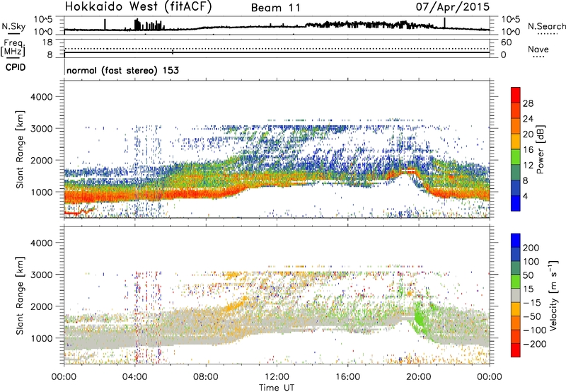The image size is (566, 392).
Task: Click the '4000' tick of power panel
Action: (41, 97)
